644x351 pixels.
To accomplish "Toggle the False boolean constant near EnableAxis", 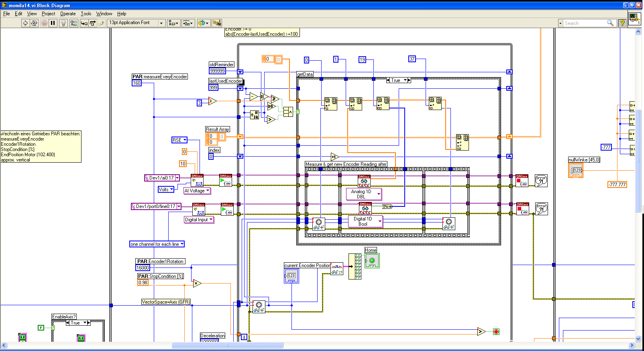I will coord(41,328).
